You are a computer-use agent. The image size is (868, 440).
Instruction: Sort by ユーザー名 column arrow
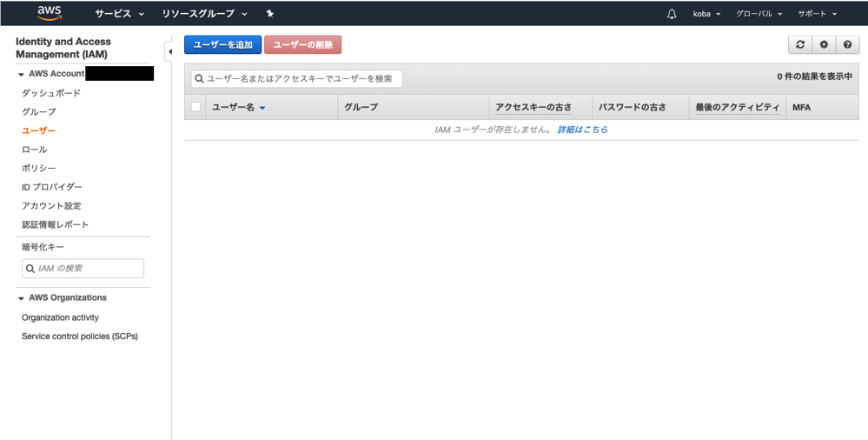262,108
